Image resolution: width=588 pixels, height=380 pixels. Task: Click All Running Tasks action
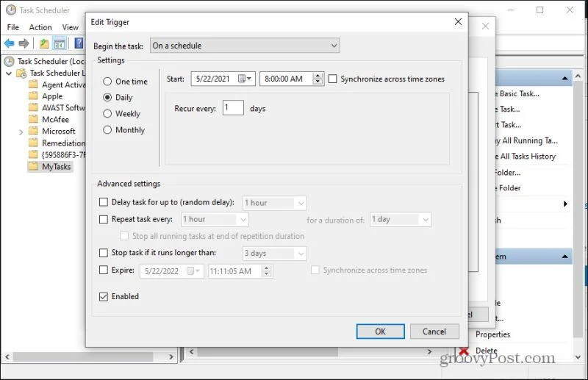point(526,140)
